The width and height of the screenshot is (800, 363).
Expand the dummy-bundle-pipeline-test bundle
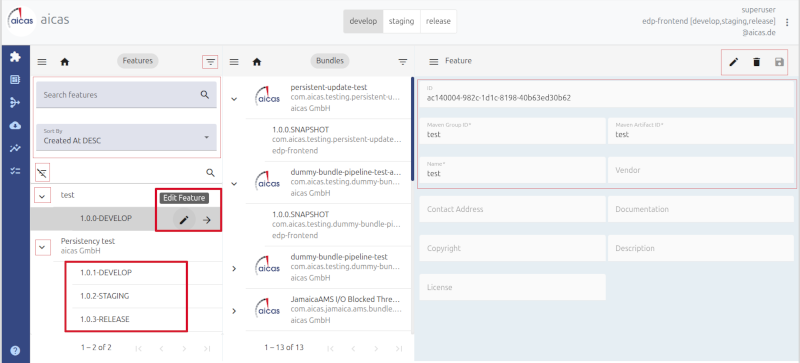point(234,268)
